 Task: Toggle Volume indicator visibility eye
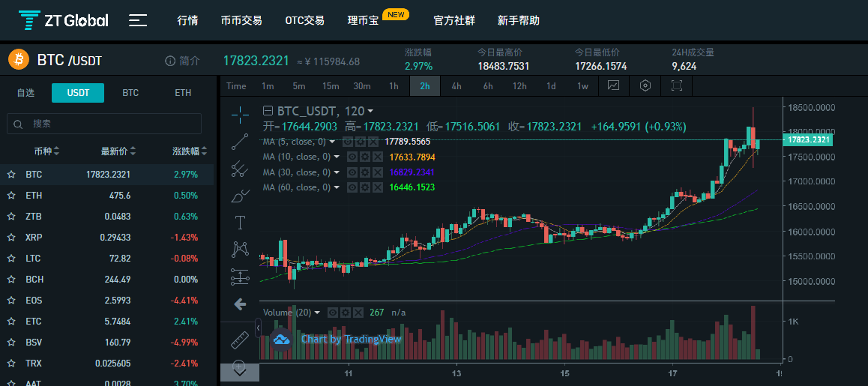[332, 313]
